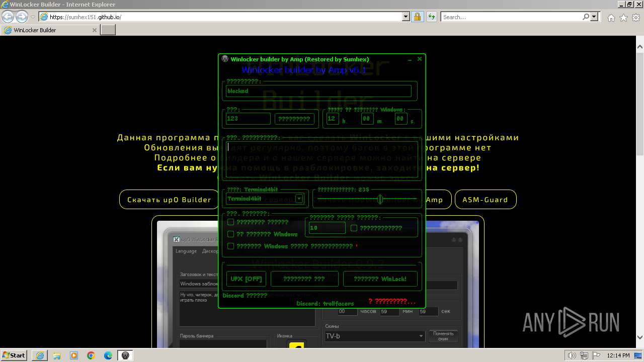The image size is (644, 362).
Task: Click the 'Discord: trollfacers' text
Action: coord(325,304)
